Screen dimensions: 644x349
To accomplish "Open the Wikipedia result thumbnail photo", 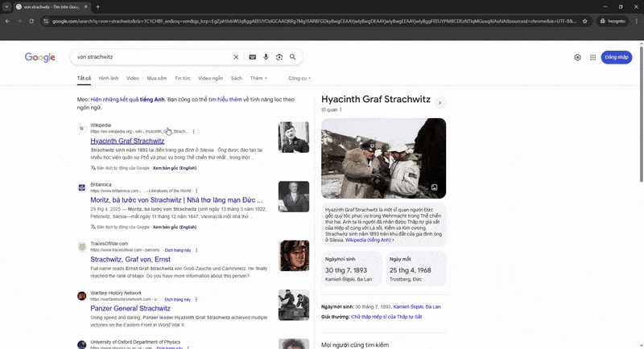I will tap(294, 137).
